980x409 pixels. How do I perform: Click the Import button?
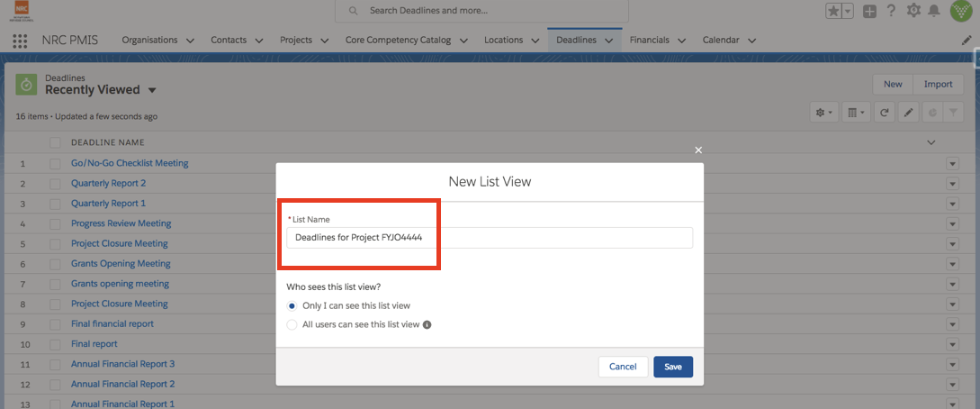[x=938, y=85]
